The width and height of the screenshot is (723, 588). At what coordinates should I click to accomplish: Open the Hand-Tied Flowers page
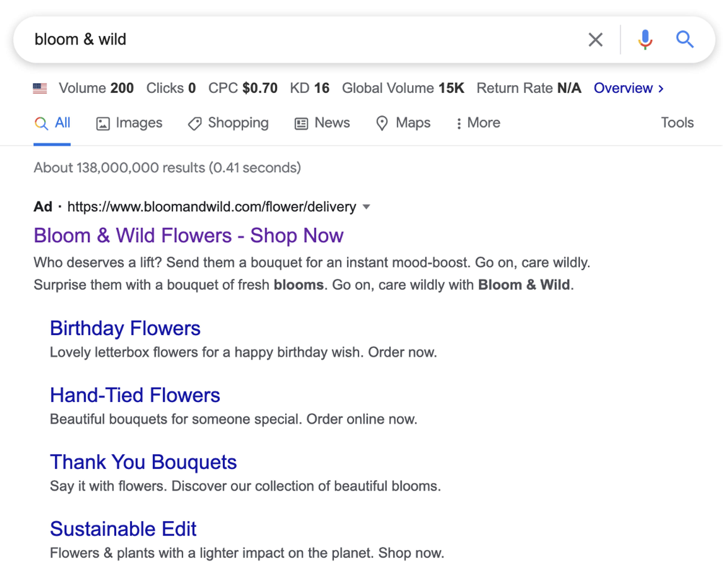(x=135, y=395)
